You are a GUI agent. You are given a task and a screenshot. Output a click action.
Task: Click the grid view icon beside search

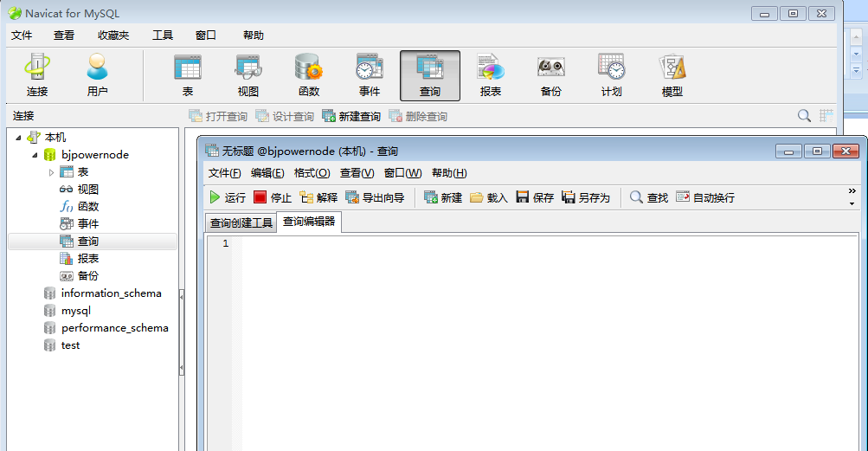(x=826, y=116)
